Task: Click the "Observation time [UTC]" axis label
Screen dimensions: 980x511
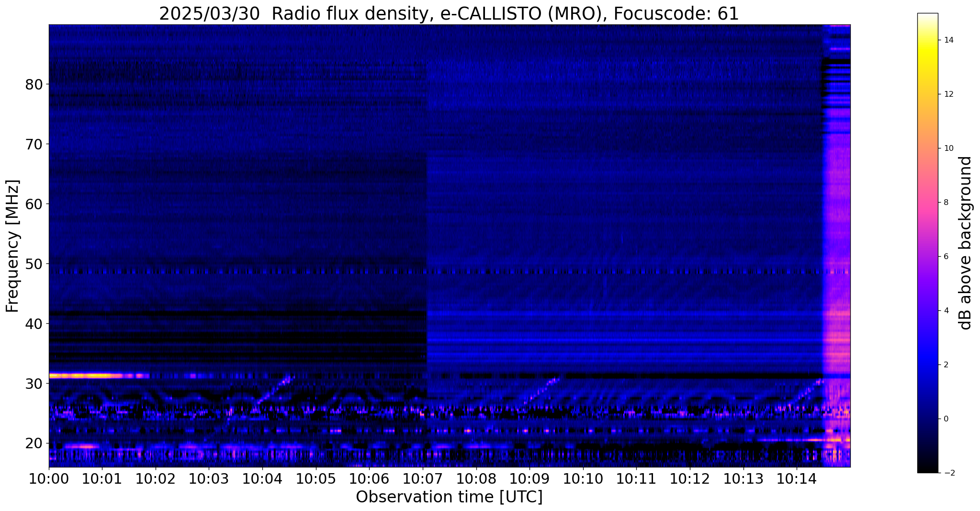Action: pos(449,497)
